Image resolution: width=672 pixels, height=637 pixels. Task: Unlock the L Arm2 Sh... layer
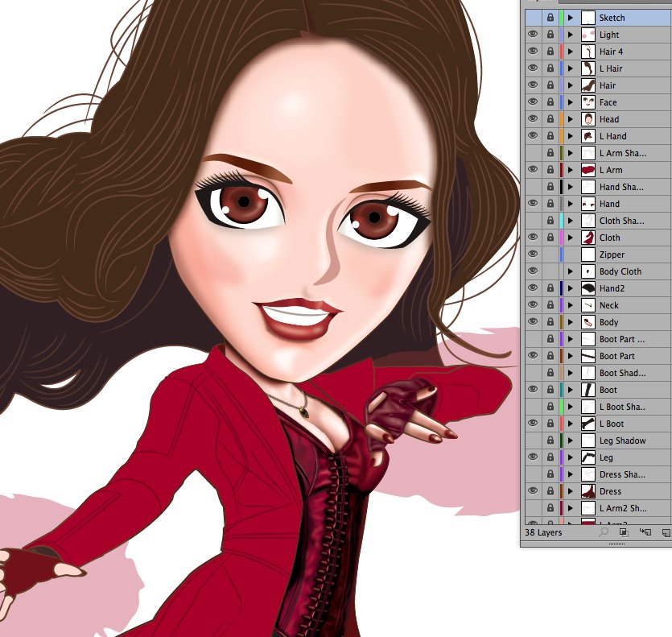pos(550,508)
